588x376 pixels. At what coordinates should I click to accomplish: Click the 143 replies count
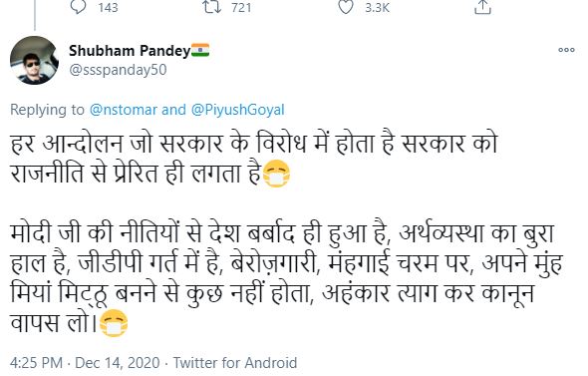108,8
